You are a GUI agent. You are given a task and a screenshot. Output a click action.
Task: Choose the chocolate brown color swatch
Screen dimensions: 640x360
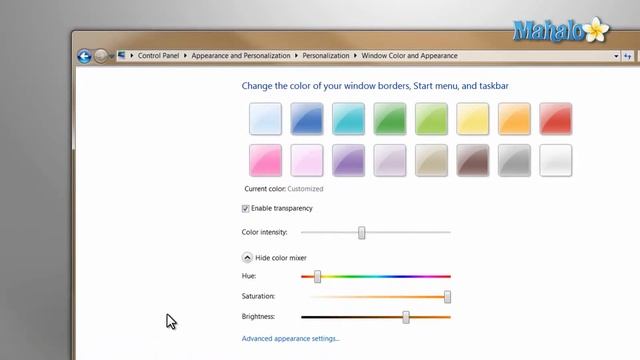click(x=473, y=160)
